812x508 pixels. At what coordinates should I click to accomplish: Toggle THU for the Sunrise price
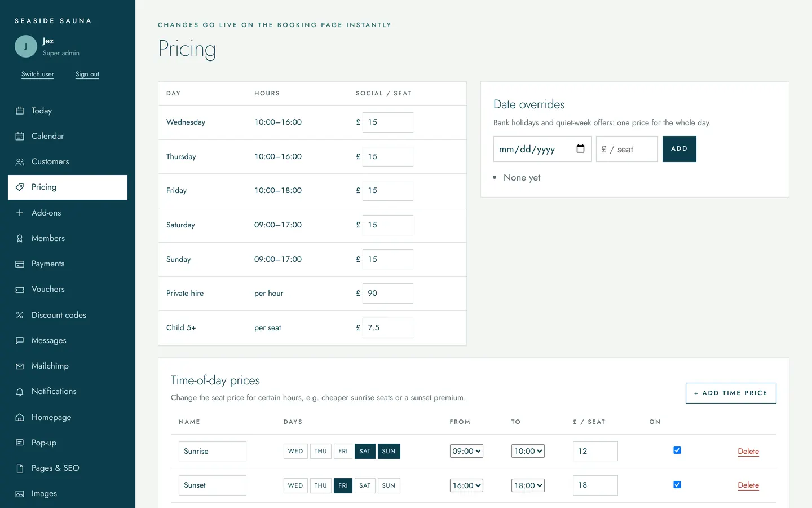(321, 452)
